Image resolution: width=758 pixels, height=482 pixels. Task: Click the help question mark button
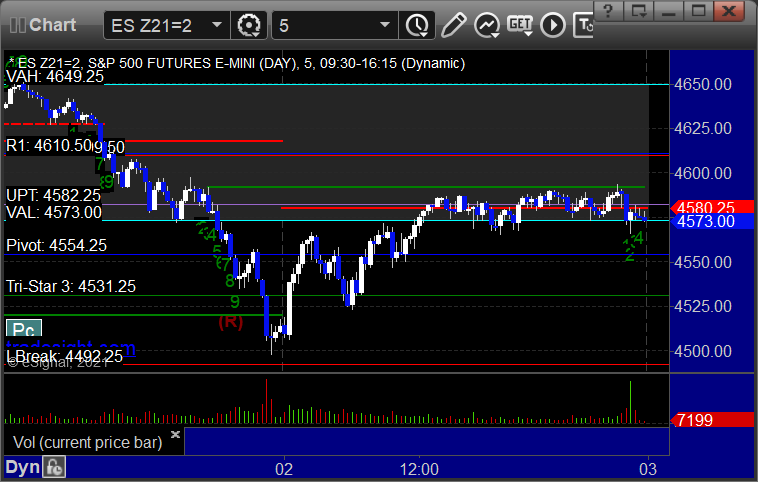click(x=608, y=11)
